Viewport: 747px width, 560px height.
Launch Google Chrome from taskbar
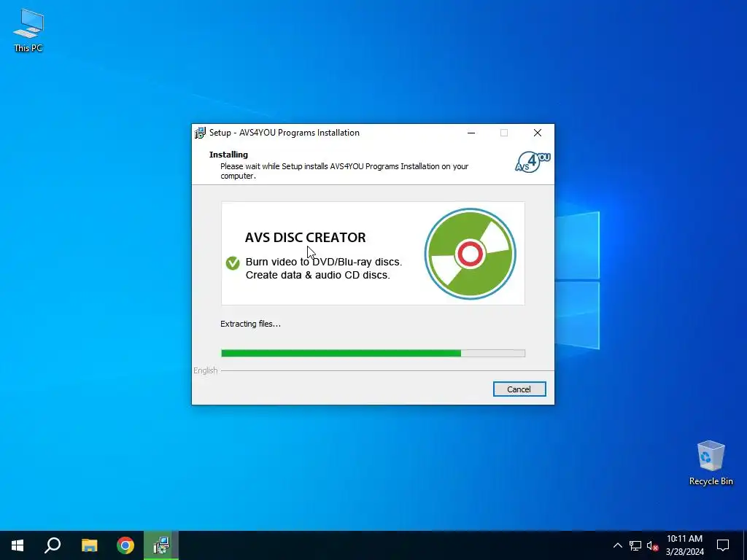pyautogui.click(x=125, y=545)
